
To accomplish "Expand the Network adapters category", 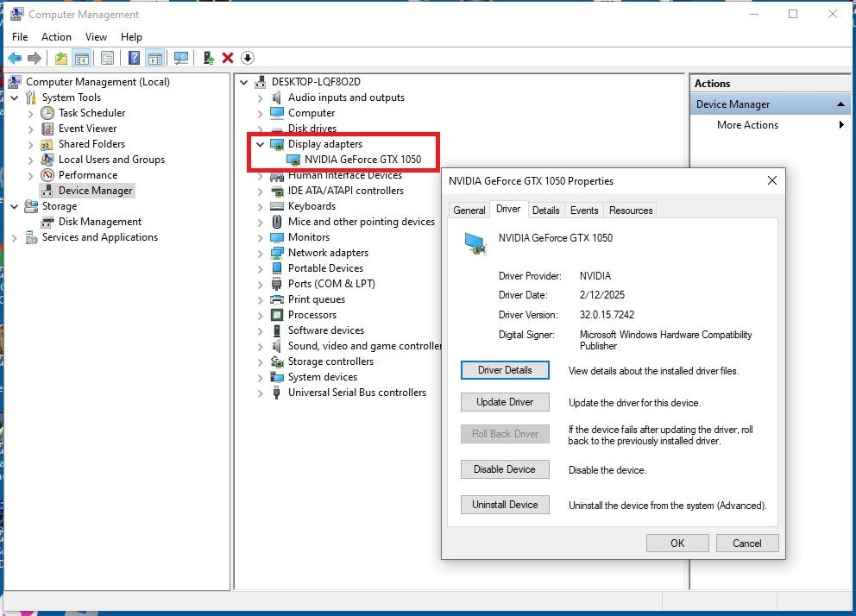I will (x=261, y=253).
